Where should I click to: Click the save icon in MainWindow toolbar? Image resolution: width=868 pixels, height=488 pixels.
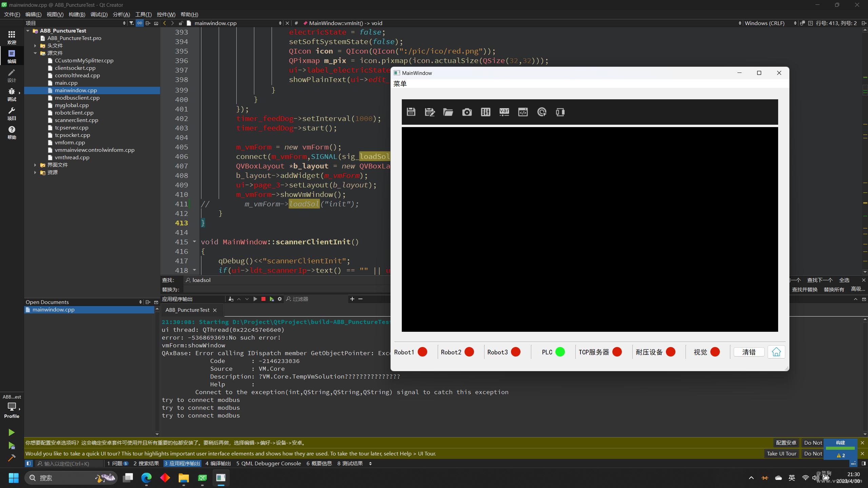(411, 112)
